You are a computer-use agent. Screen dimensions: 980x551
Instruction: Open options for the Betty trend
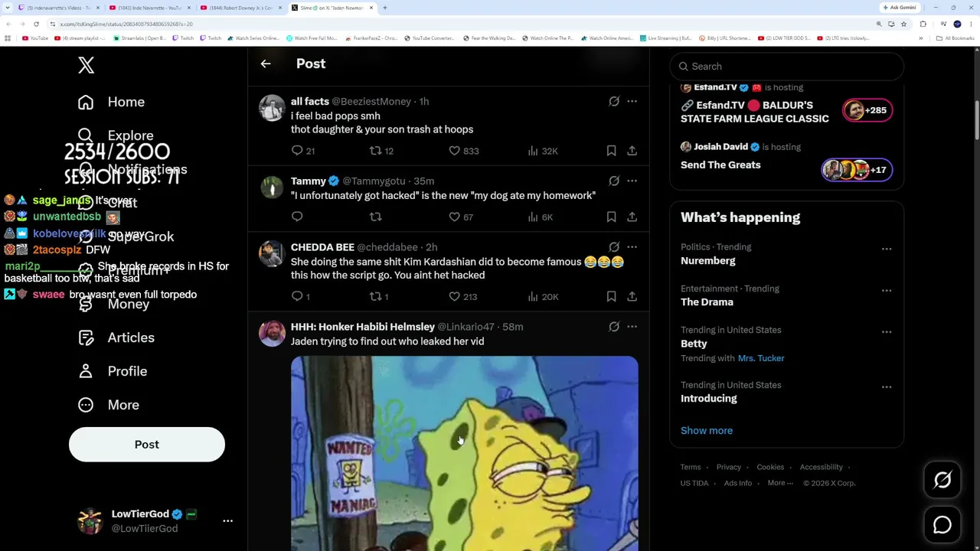[887, 331]
